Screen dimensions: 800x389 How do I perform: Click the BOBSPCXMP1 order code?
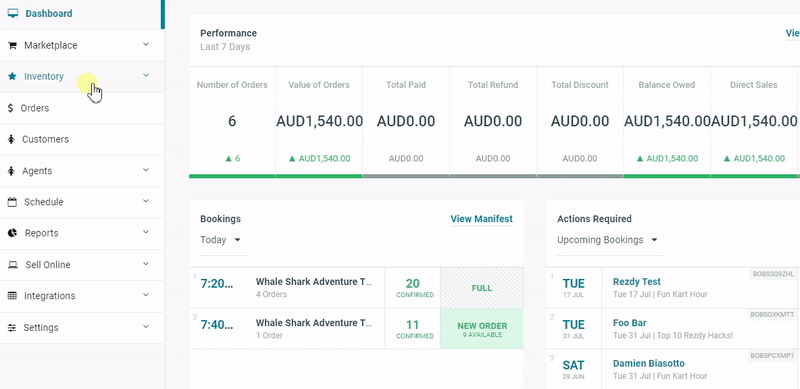(x=772, y=355)
